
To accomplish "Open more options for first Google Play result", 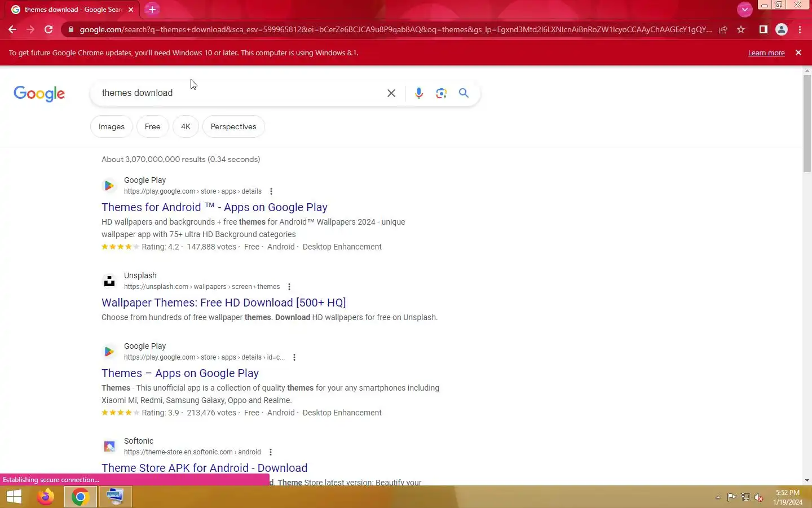I will tap(271, 191).
